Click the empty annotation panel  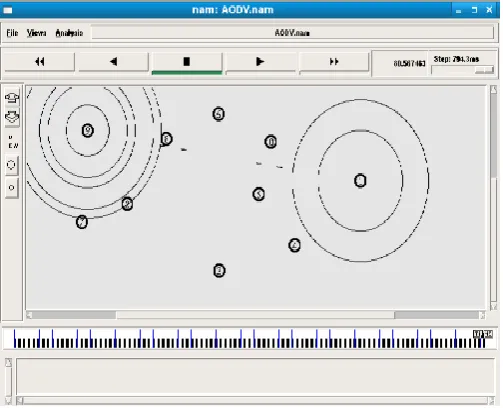click(255, 377)
